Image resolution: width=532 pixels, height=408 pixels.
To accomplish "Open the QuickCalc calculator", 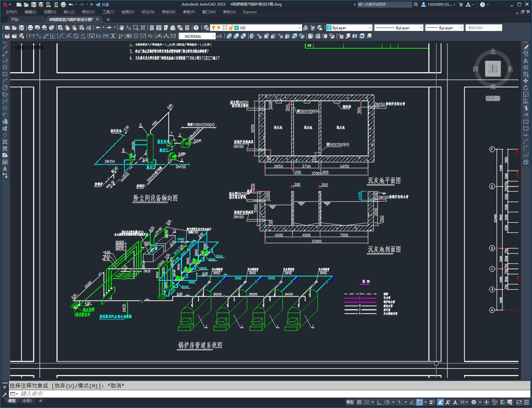I will pos(187,28).
